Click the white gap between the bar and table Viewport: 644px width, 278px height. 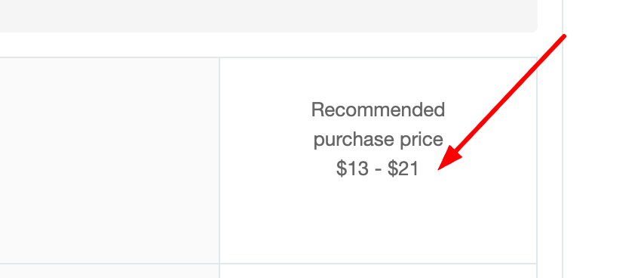click(268, 45)
